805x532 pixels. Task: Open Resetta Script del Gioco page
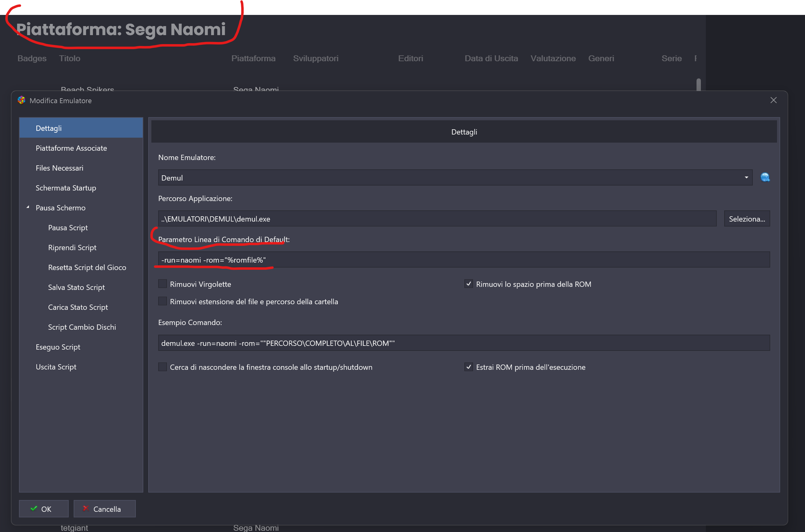tap(81, 267)
